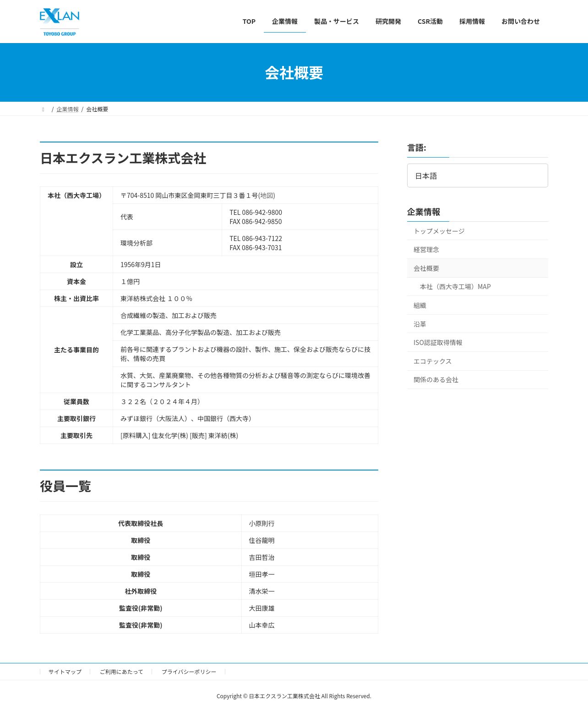
Task: Open the お問い合わせ navigation item
Action: coord(521,22)
